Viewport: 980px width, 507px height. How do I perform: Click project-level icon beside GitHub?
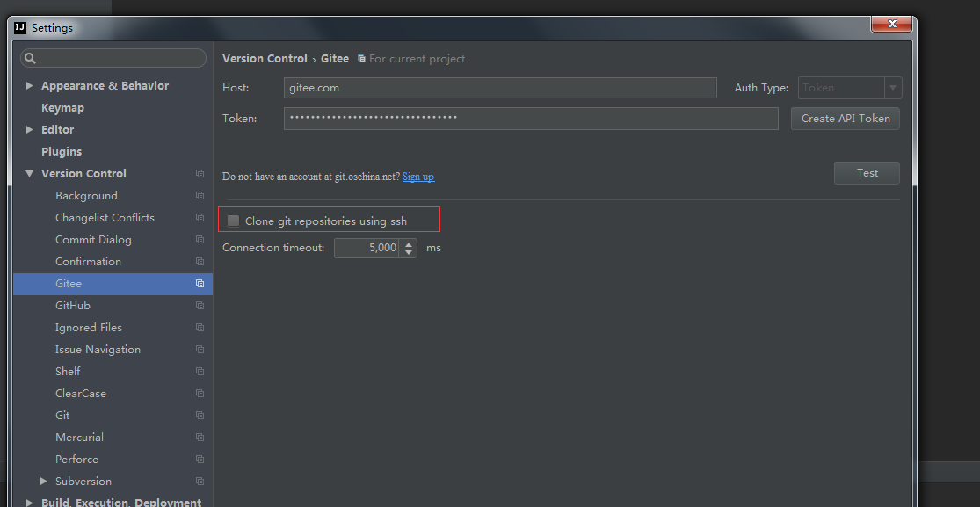pyautogui.click(x=200, y=305)
